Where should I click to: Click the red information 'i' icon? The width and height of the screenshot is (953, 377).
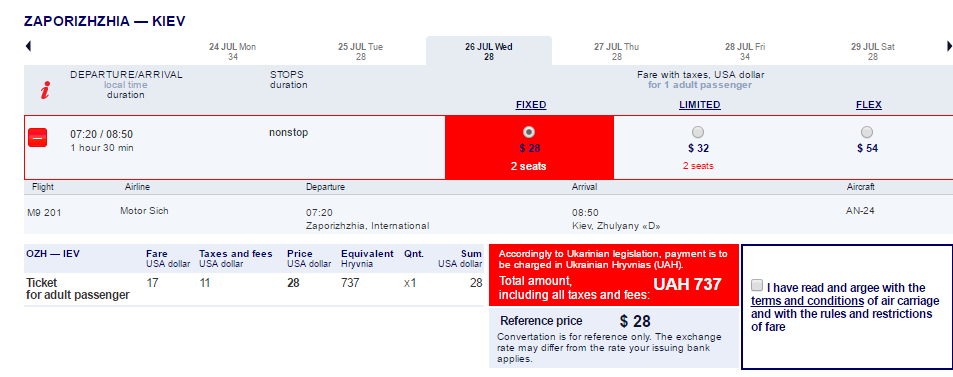pyautogui.click(x=45, y=90)
